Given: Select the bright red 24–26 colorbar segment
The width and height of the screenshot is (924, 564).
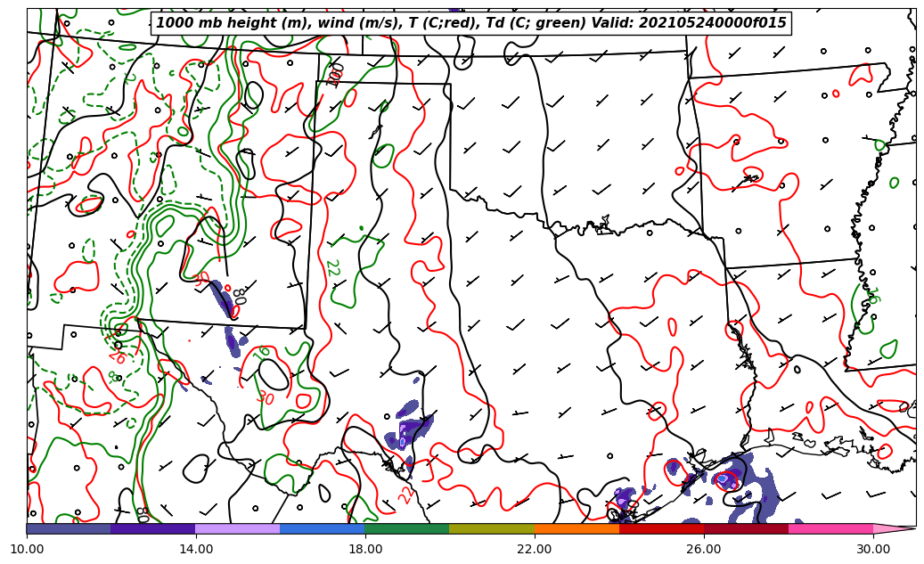Looking at the screenshot, I should click(x=662, y=528).
